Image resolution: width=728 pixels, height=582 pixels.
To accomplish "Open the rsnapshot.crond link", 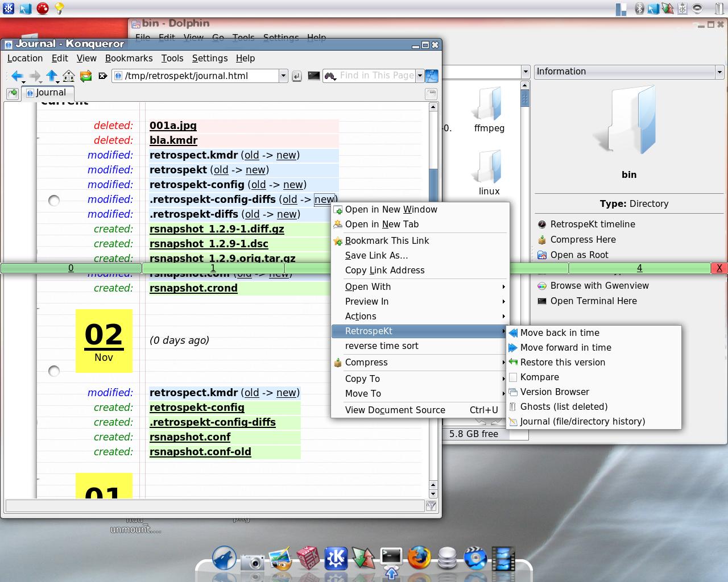I will tap(193, 288).
